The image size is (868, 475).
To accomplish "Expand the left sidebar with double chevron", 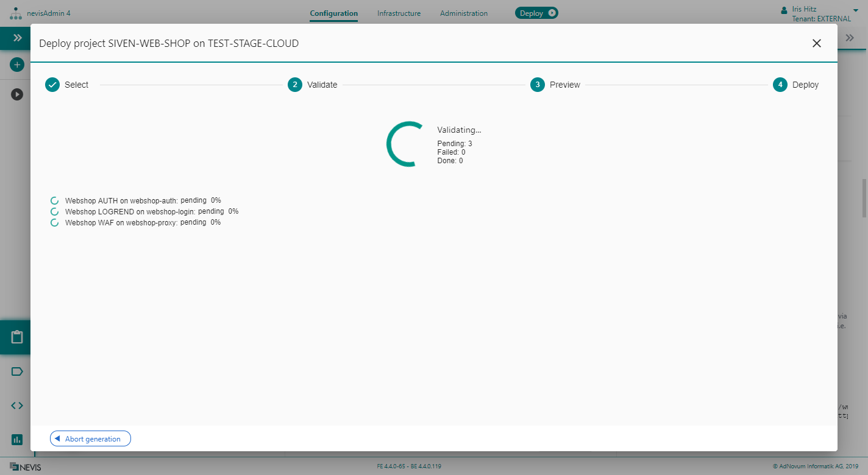I will 17,38.
